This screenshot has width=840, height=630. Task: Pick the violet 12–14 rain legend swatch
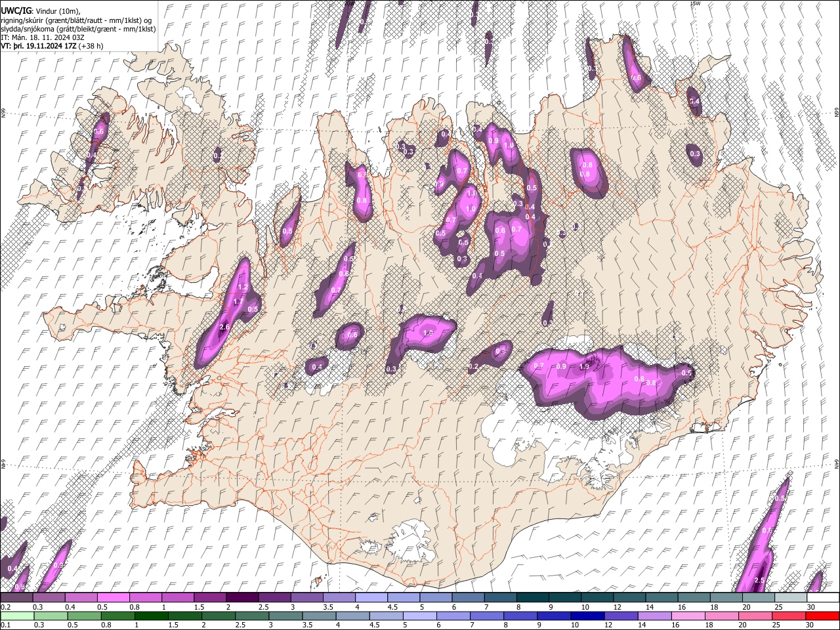[621, 616]
